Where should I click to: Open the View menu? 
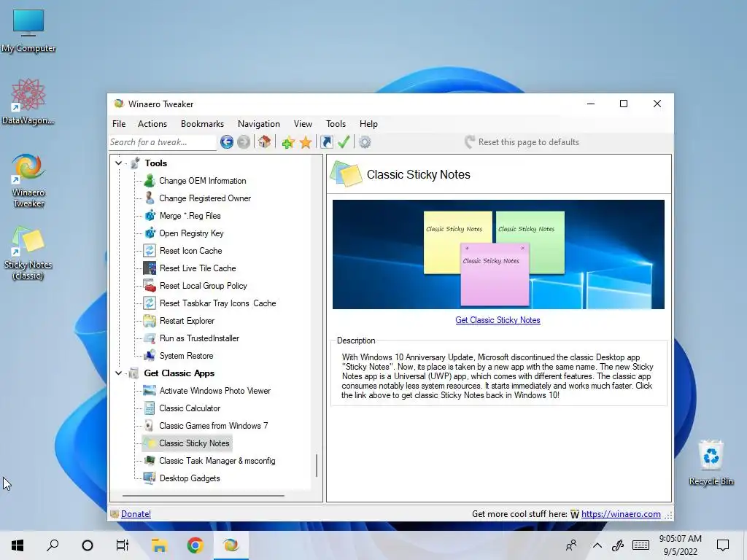[303, 124]
